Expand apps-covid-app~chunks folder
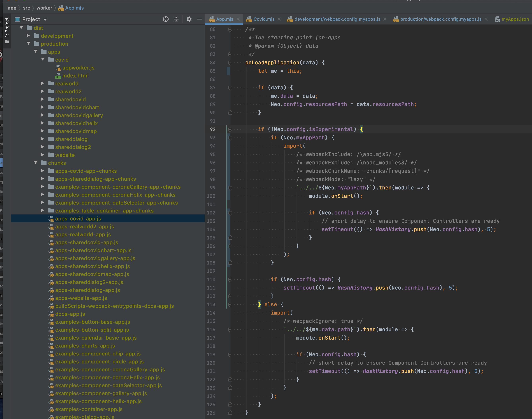The width and height of the screenshot is (532, 419). 43,171
